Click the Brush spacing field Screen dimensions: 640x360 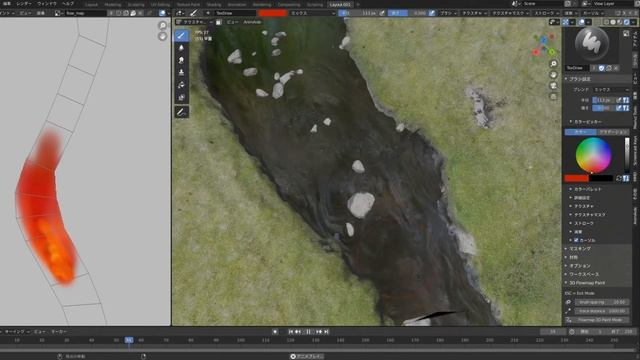(602, 302)
